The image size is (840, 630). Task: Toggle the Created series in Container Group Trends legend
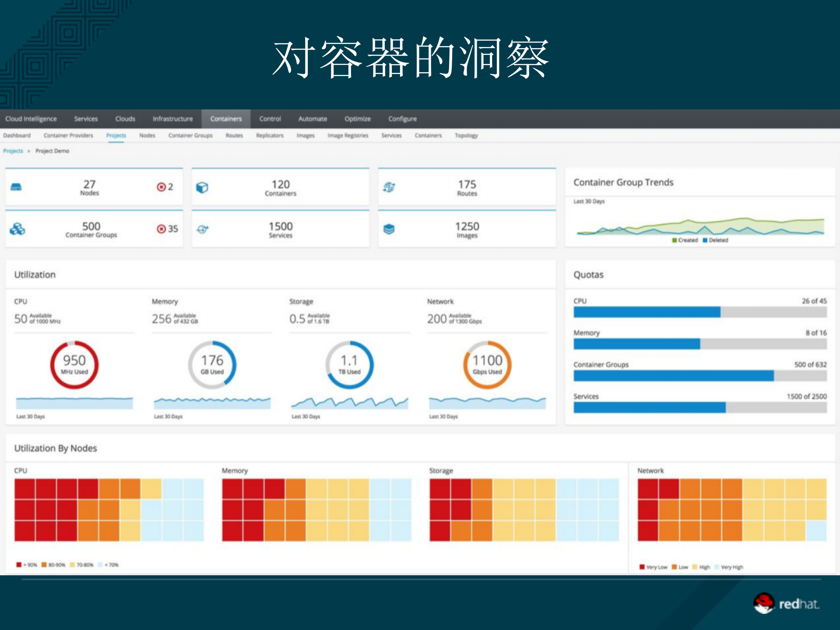click(x=685, y=240)
